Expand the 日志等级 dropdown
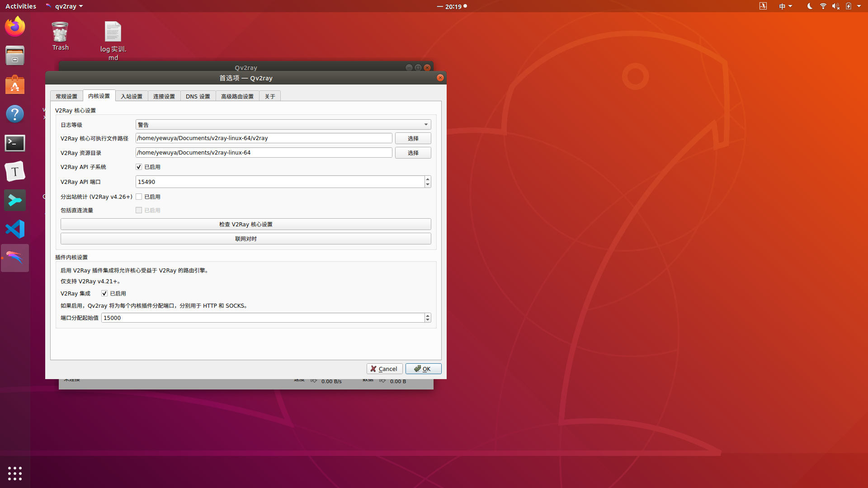This screenshot has width=868, height=488. tap(283, 125)
